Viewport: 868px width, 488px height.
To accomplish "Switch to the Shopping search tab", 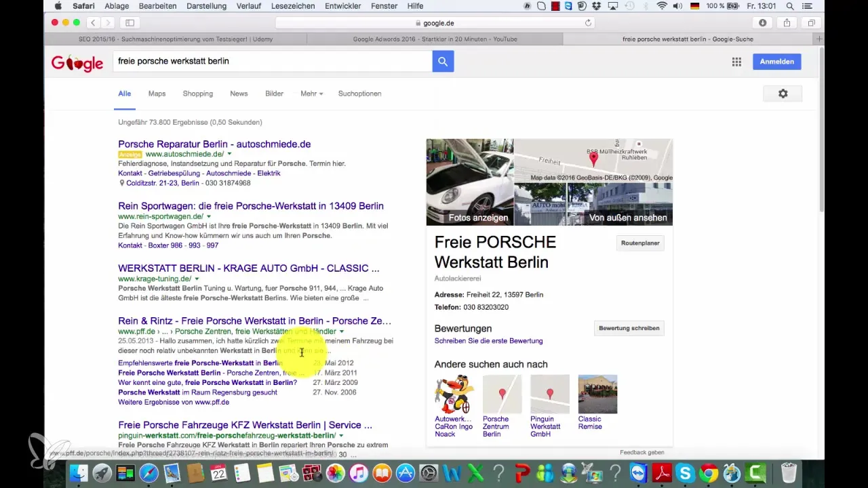I will point(197,94).
